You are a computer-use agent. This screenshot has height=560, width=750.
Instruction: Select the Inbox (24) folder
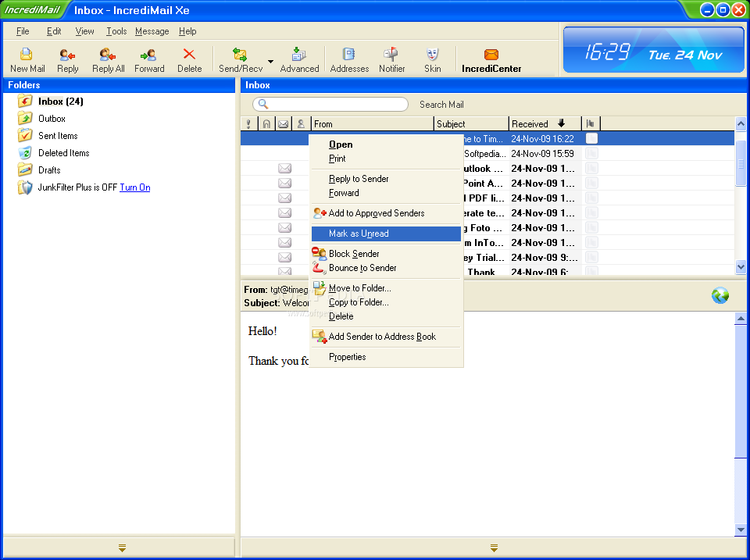point(60,102)
